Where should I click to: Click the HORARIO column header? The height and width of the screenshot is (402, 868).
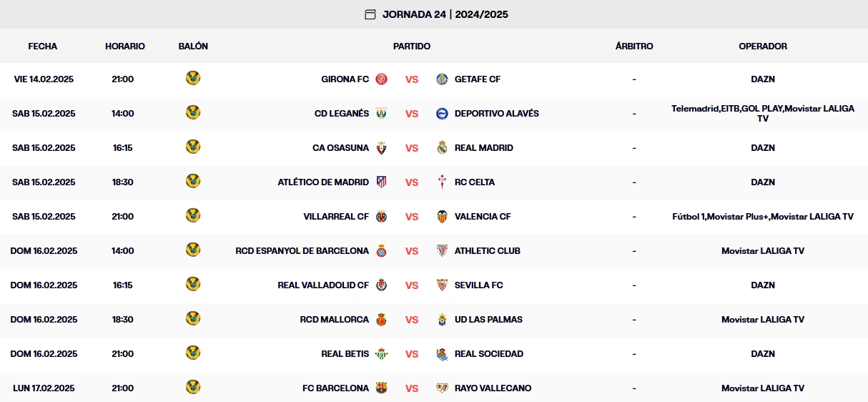coord(125,46)
